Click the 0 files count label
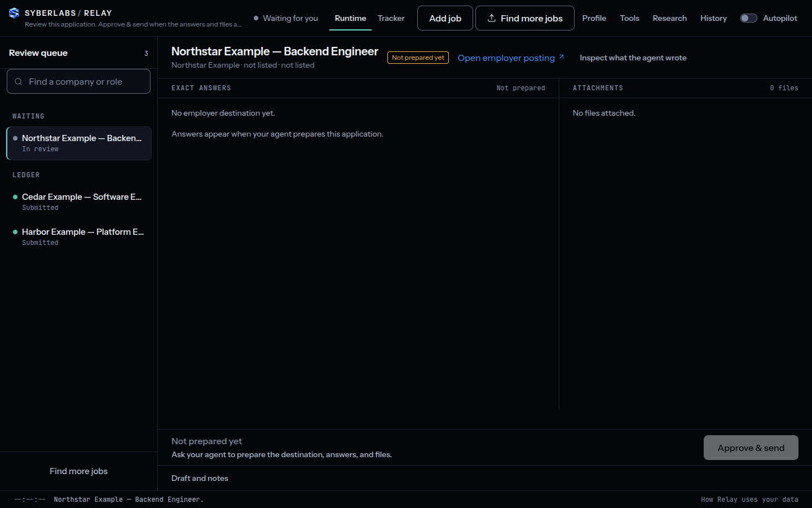Image resolution: width=812 pixels, height=508 pixels. [x=784, y=88]
